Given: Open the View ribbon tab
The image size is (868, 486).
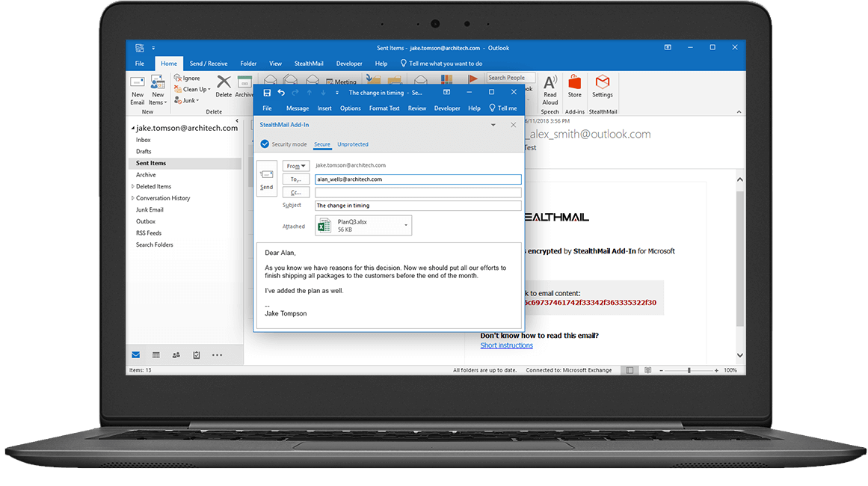Looking at the screenshot, I should click(275, 64).
